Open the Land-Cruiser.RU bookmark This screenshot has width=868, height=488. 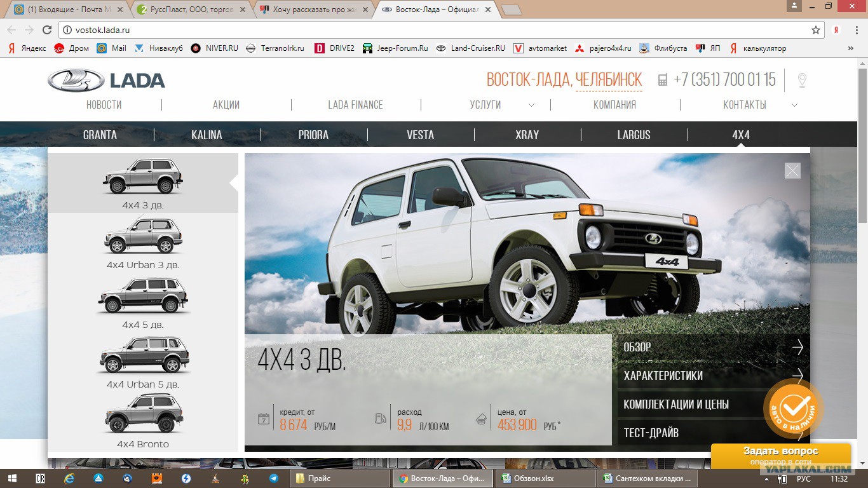(471, 48)
